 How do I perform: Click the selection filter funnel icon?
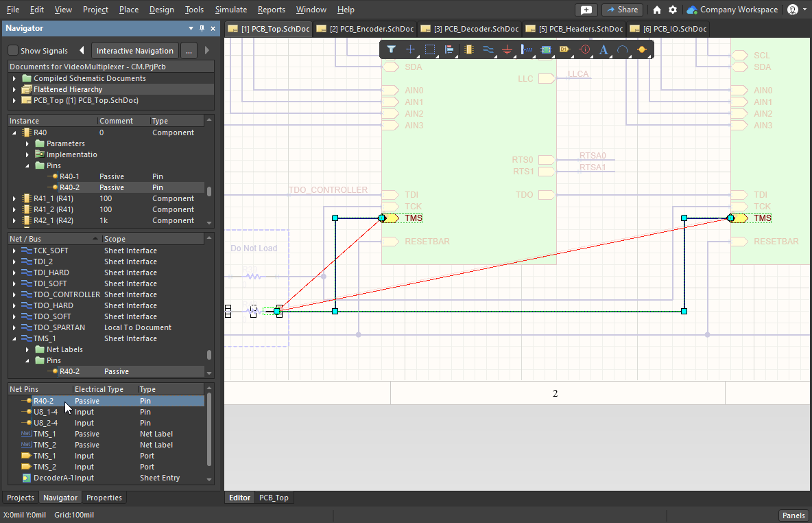click(x=391, y=49)
